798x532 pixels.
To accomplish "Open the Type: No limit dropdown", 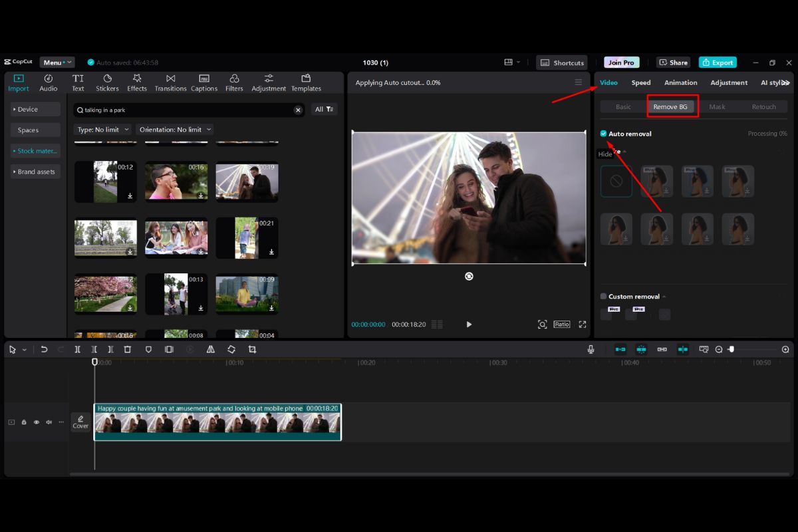I will (102, 130).
